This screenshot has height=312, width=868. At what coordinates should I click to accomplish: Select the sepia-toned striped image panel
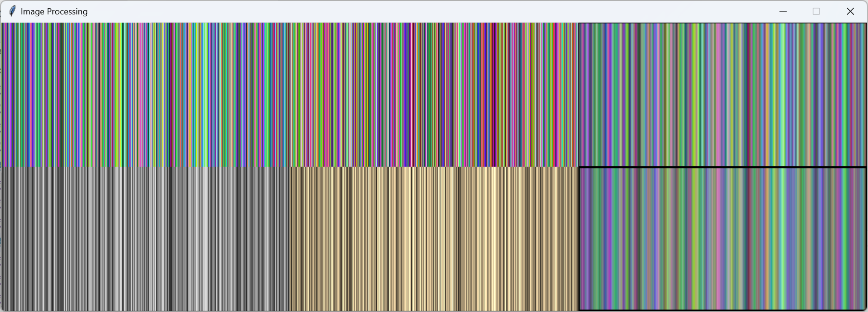coord(434,239)
